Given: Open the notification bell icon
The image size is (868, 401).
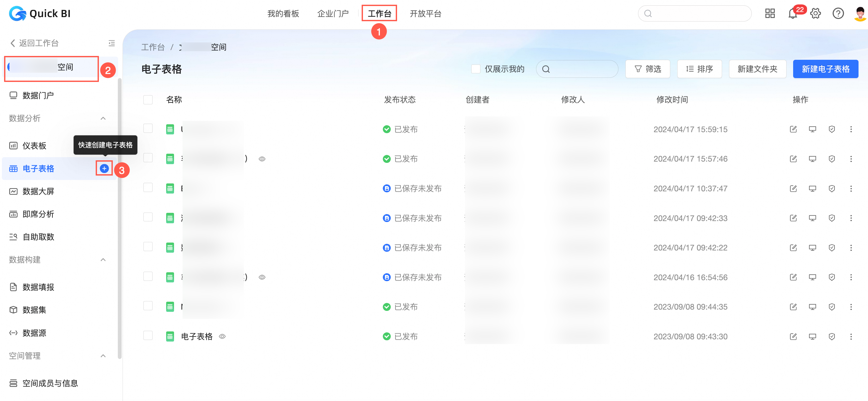Looking at the screenshot, I should 792,14.
